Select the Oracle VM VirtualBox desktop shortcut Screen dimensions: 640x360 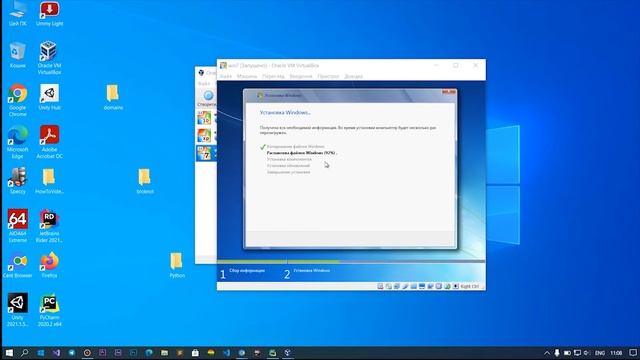pos(49,58)
